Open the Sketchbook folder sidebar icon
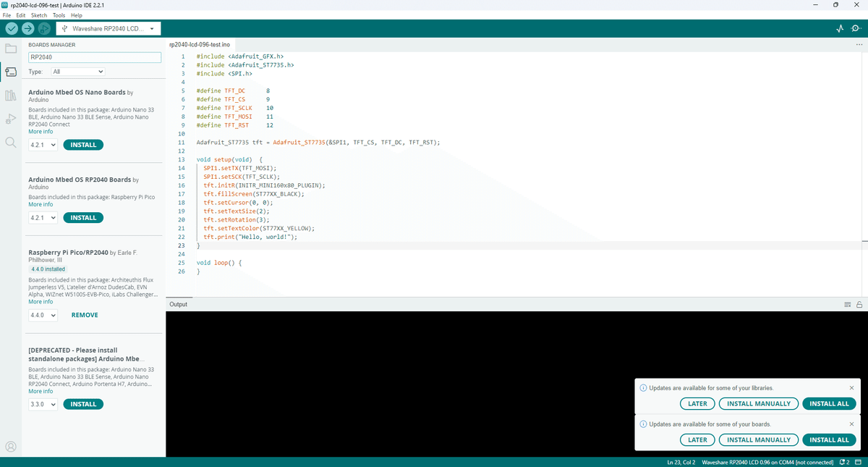The width and height of the screenshot is (868, 467). 11,49
